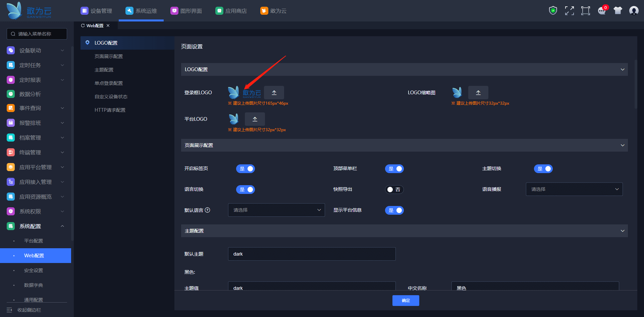Image resolution: width=644 pixels, height=317 pixels.
Task: Select Web配置 in sidebar submenu
Action: (36, 256)
